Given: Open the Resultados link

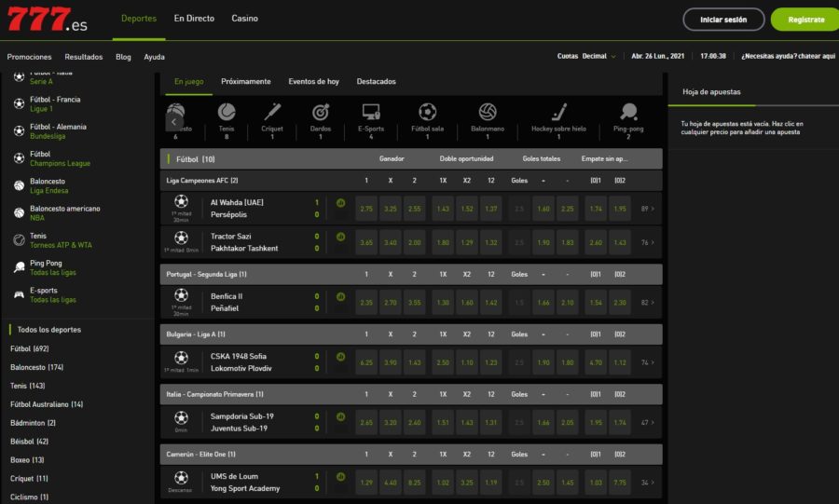Looking at the screenshot, I should 84,57.
